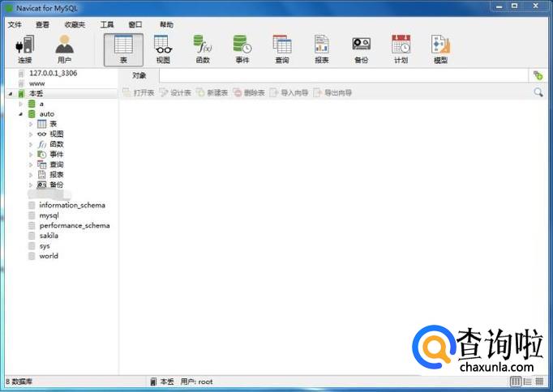Screen dimensions: 553x392
Task: Expand the 表 node under auto
Action: pos(31,125)
